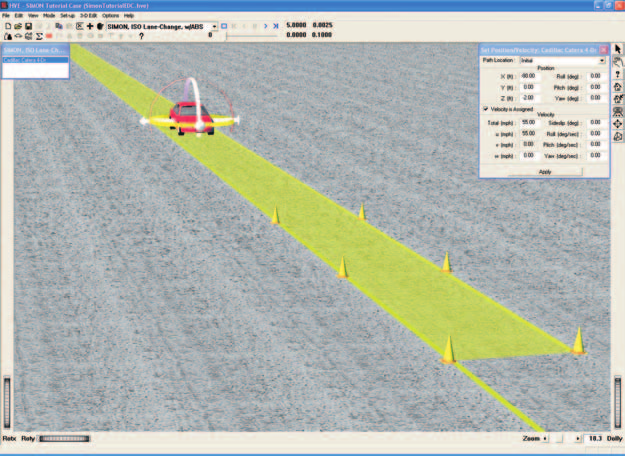Click the Roty horizontal thumbwheel slider

coord(64,438)
